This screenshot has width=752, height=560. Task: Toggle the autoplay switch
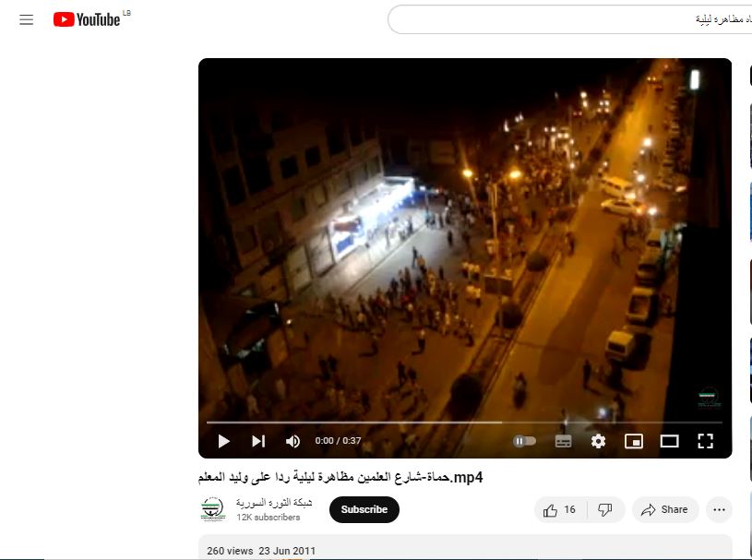524,441
